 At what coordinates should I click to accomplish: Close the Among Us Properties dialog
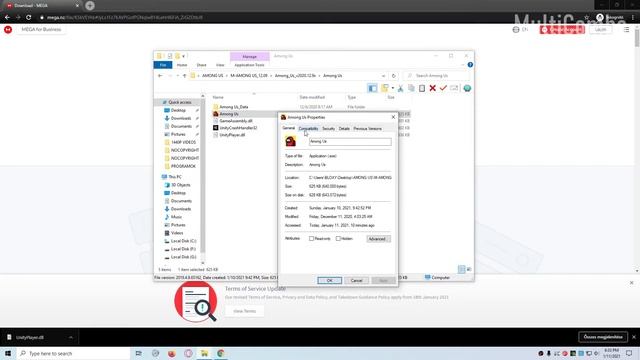pyautogui.click(x=393, y=117)
